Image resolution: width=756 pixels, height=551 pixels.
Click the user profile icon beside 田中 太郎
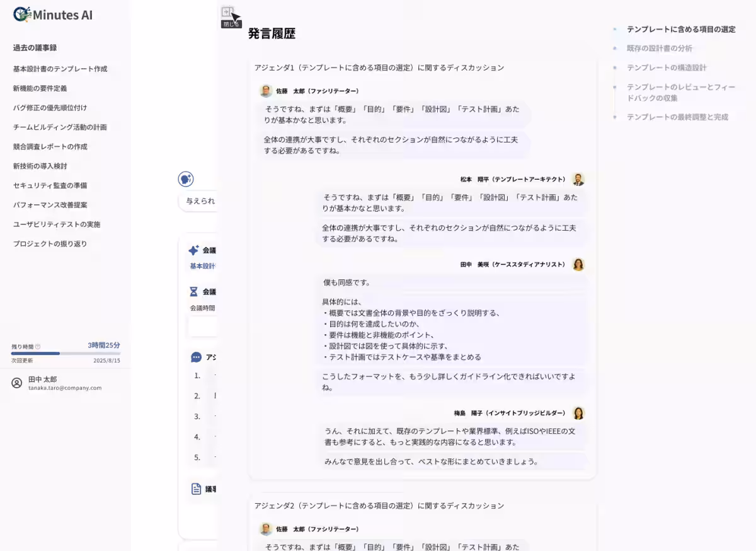pos(17,383)
